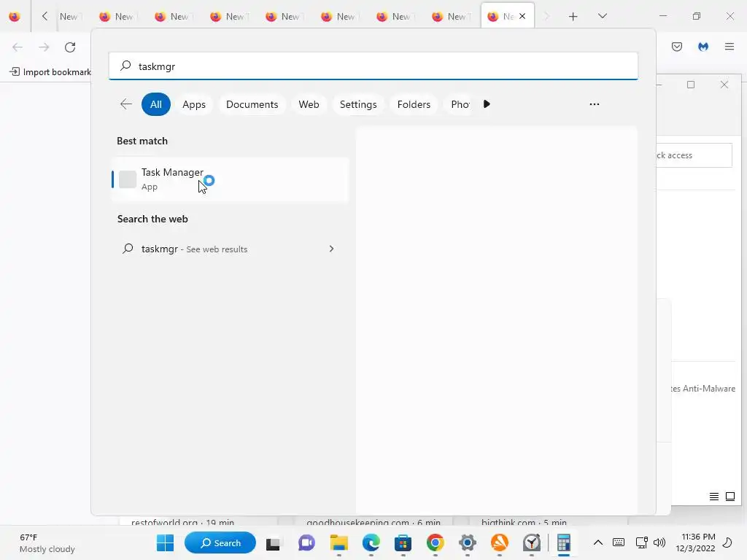Select the All filter
The height and width of the screenshot is (560, 747).
click(156, 104)
